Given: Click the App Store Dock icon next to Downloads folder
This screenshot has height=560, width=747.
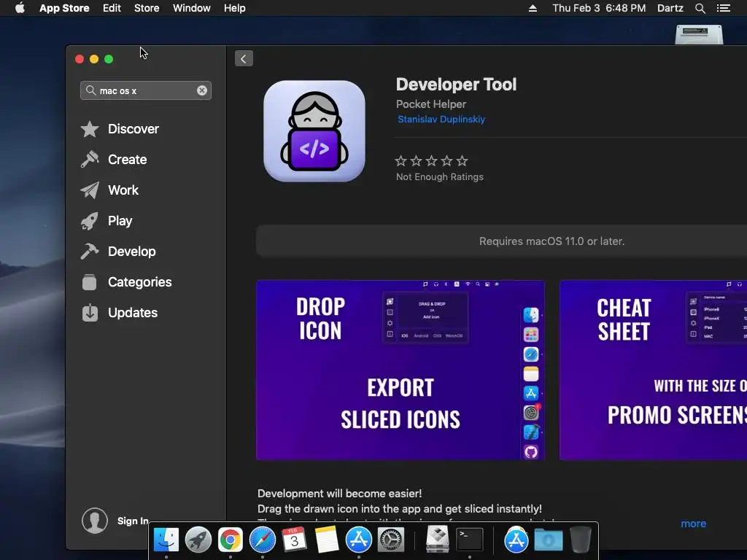Looking at the screenshot, I should (x=516, y=540).
